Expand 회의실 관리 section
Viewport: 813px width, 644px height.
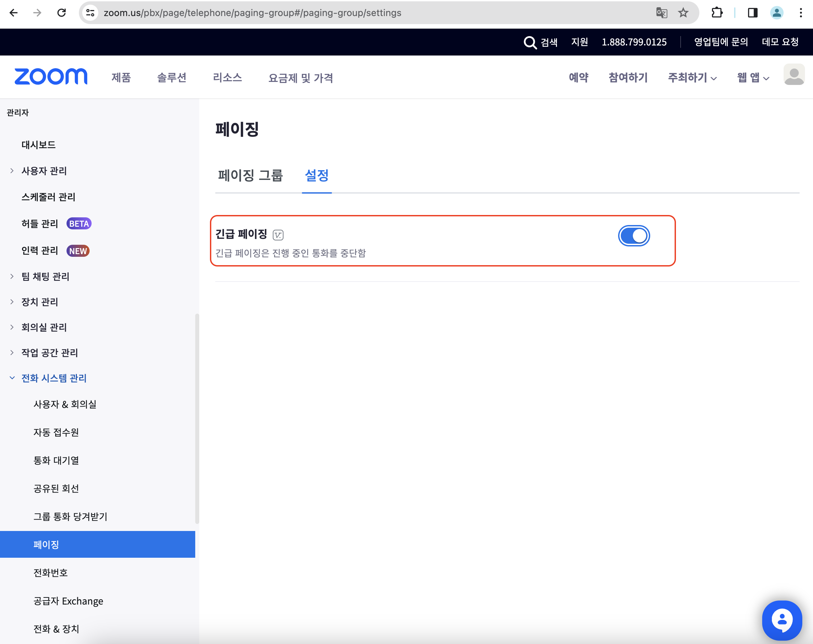(12, 327)
